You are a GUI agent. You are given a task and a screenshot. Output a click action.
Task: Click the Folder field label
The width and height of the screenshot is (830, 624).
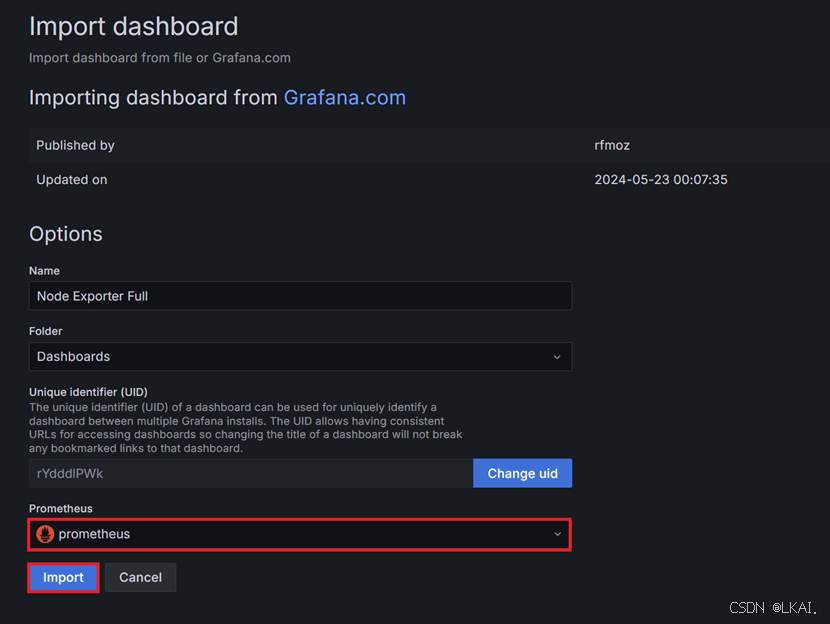46,331
